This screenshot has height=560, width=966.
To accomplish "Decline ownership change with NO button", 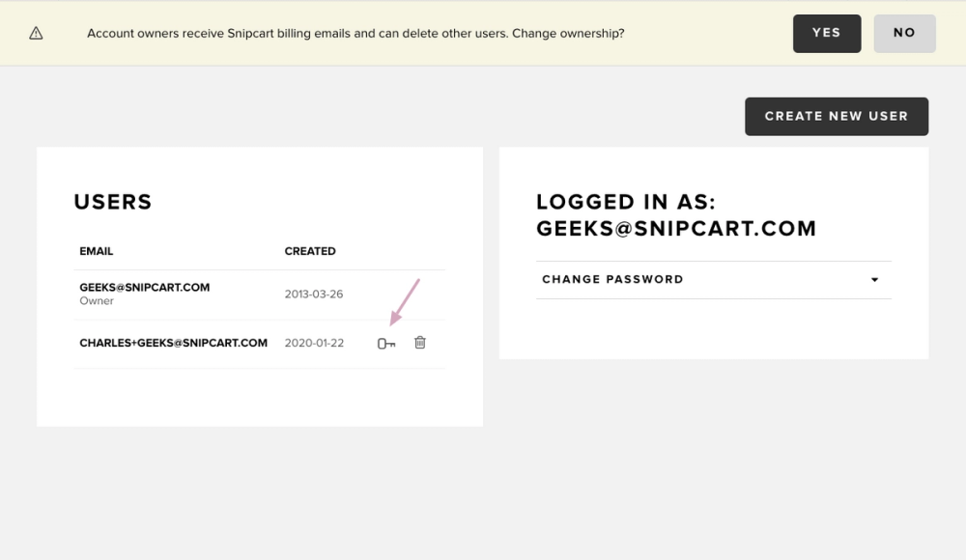I will (904, 33).
